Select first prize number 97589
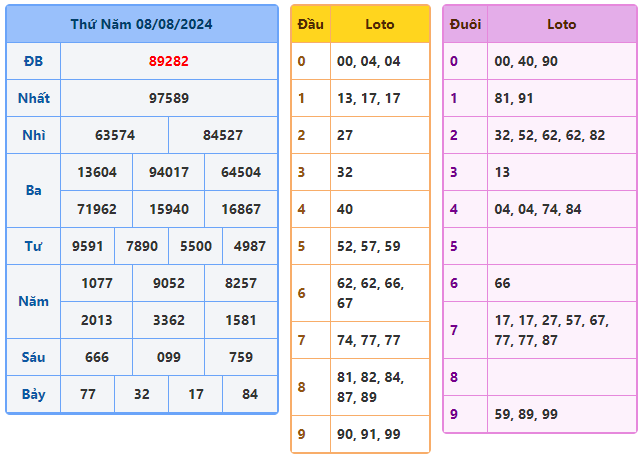The height and width of the screenshot is (455, 639). (x=168, y=98)
